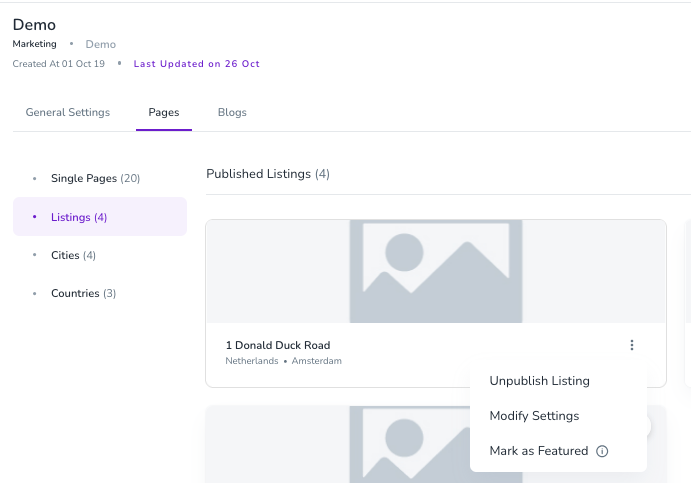691x483 pixels.
Task: Switch to the General Settings tab
Action: click(68, 112)
